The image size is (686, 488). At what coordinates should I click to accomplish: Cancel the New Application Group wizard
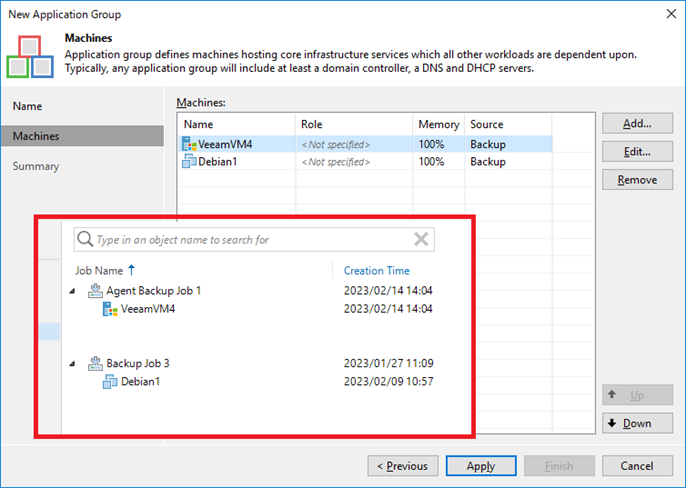coord(637,466)
